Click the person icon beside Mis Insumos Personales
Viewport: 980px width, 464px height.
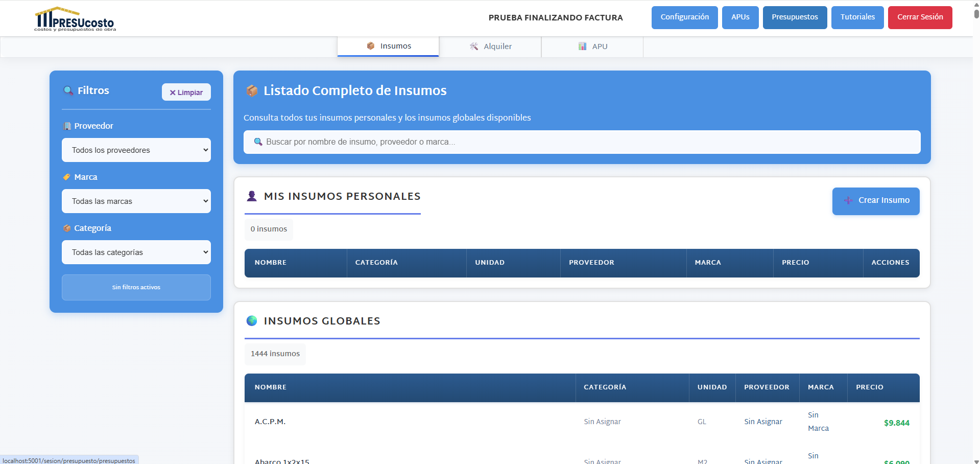[252, 196]
